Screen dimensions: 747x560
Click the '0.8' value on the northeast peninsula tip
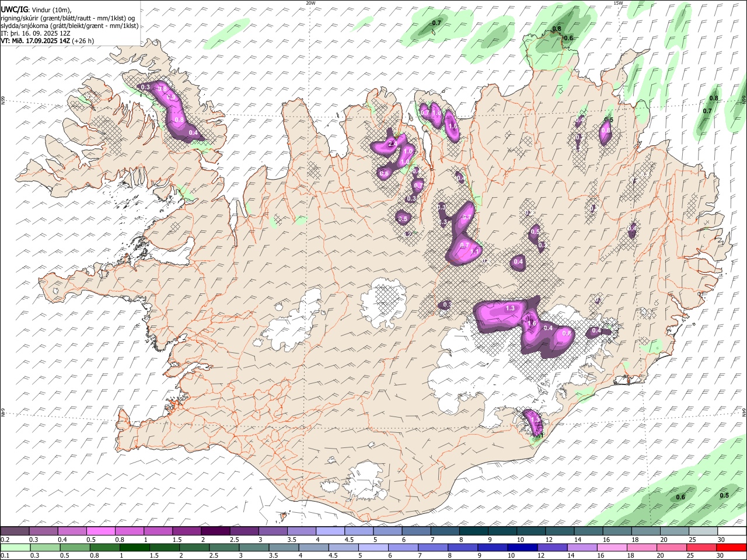click(557, 29)
